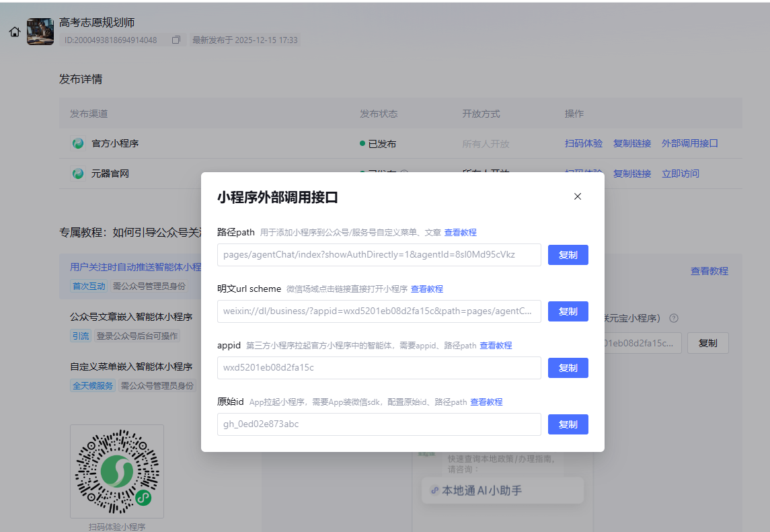770x532 pixels.
Task: Copy the 路径path value
Action: (568, 255)
